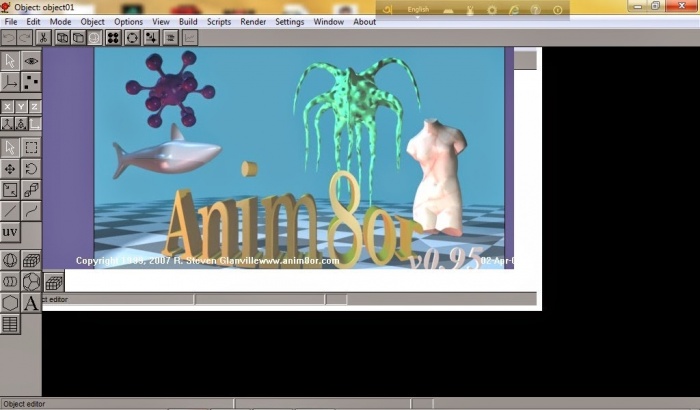
Task: Open the Window menu
Action: (329, 21)
